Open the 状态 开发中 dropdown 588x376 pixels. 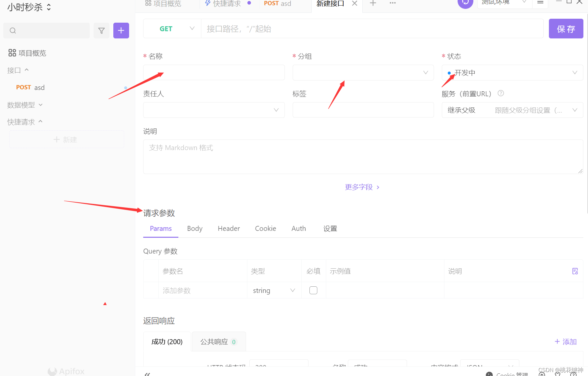click(512, 73)
